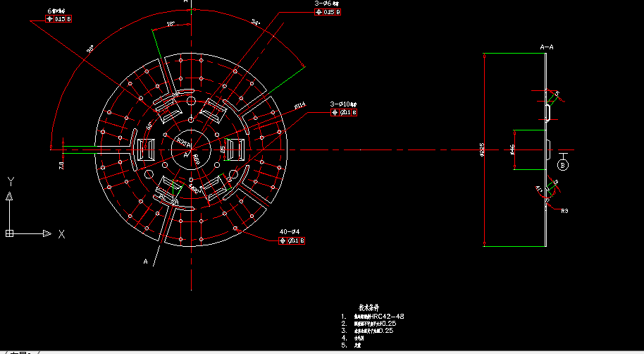This screenshot has height=354, width=644.
Task: Select the Y axis label
Action: [11, 182]
